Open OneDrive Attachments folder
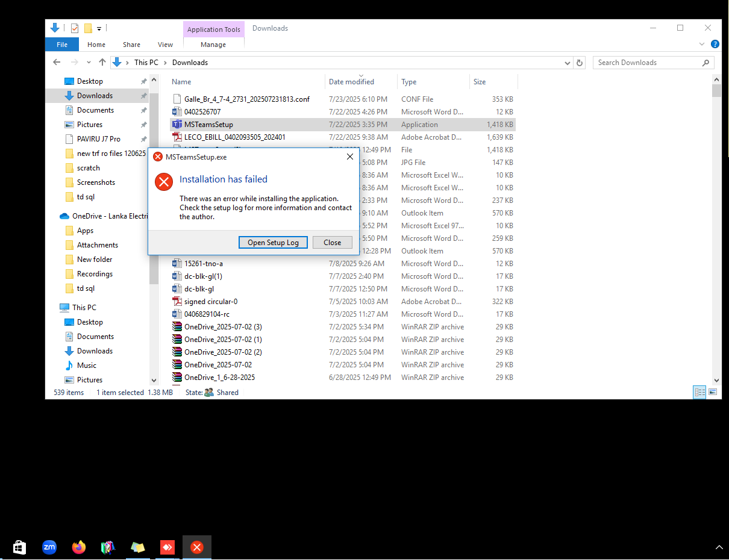 pyautogui.click(x=97, y=245)
